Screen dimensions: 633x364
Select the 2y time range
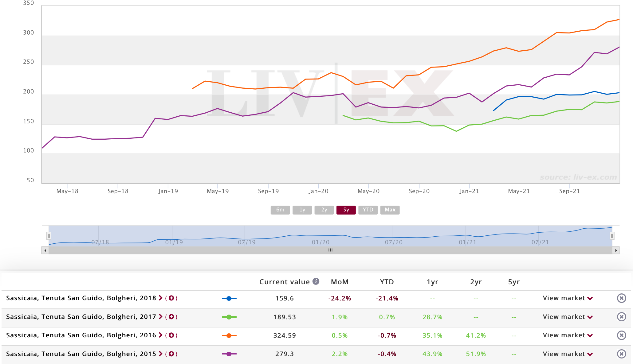tap(324, 210)
